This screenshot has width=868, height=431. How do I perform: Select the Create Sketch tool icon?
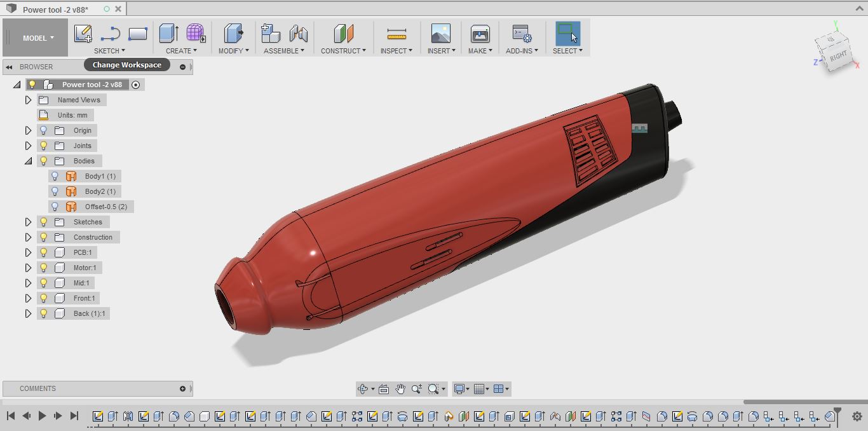point(83,33)
